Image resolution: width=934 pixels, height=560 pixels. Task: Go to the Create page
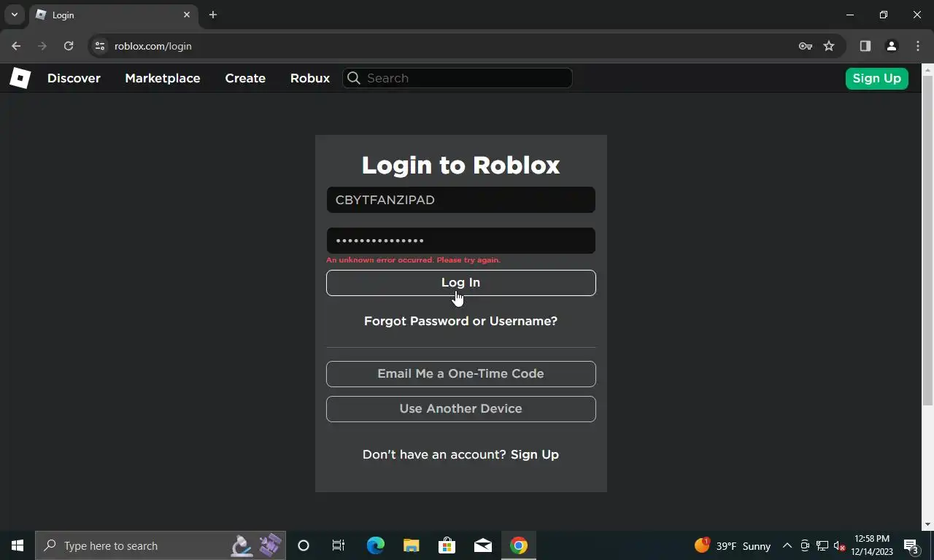(245, 78)
